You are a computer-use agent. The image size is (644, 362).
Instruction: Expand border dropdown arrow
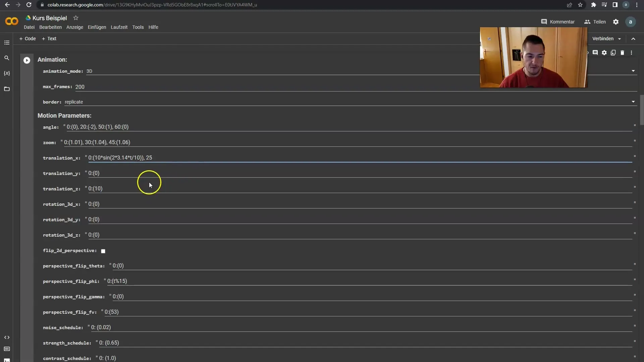point(633,102)
